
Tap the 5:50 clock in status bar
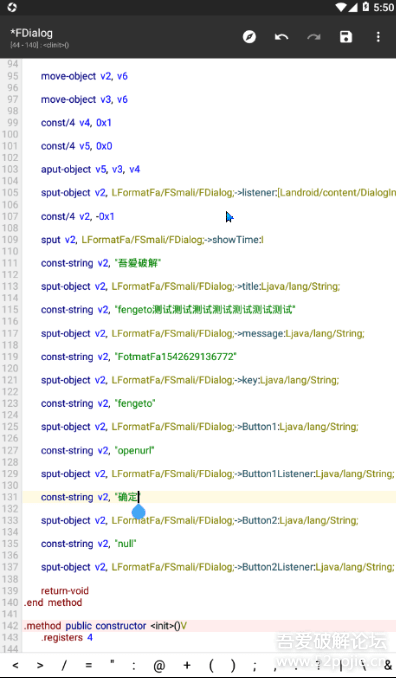tap(383, 7)
